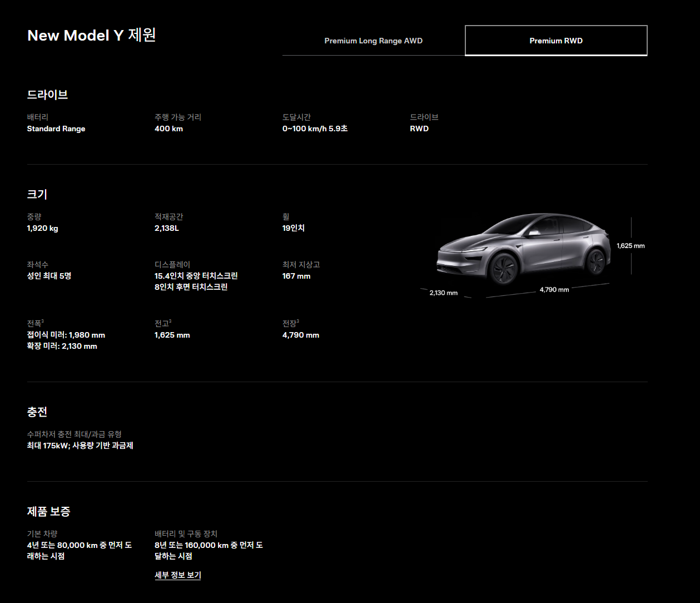
Task: Click the 배터리 및 구동 장치 label
Action: pos(186,534)
